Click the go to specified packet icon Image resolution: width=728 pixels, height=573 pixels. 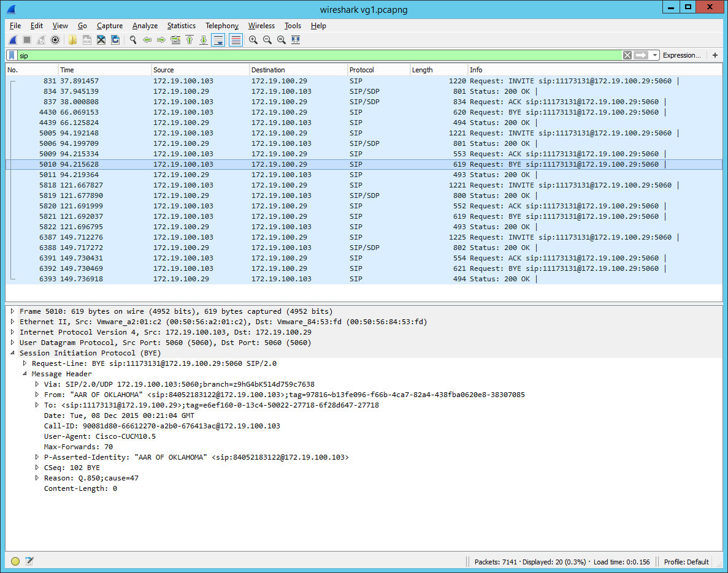click(x=175, y=40)
